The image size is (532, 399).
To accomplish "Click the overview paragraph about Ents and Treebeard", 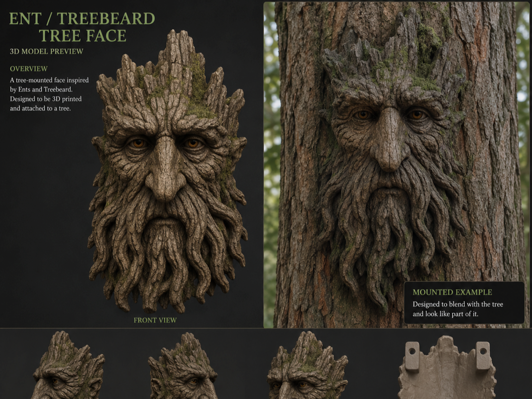I will [x=49, y=94].
